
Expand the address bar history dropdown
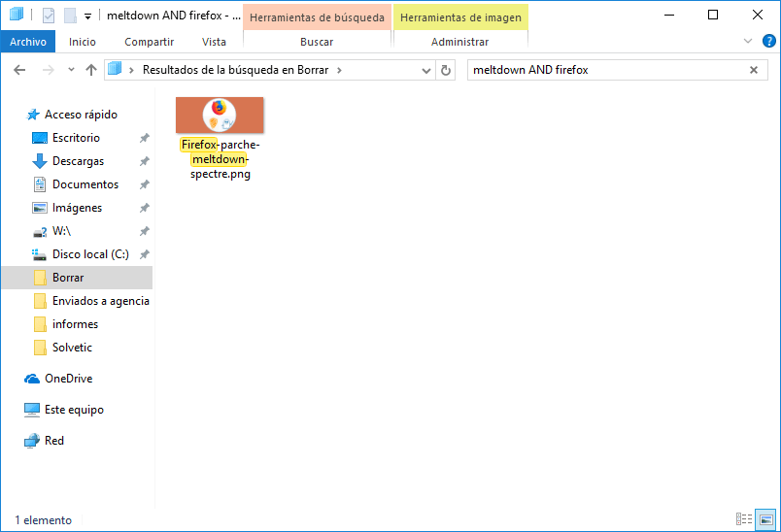pos(426,70)
